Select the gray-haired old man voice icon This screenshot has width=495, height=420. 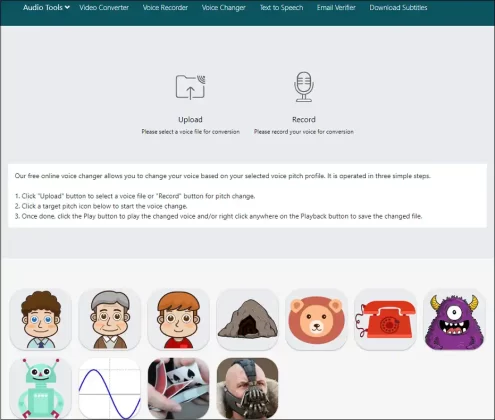110,319
